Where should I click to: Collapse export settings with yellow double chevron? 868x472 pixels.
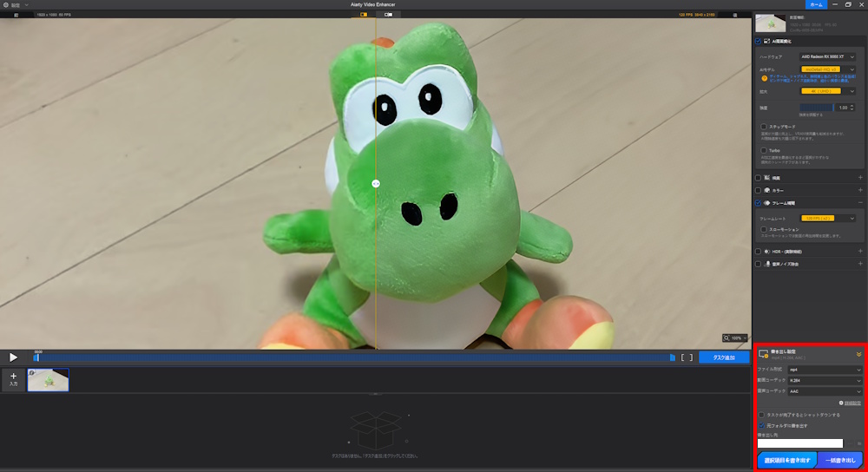point(858,354)
